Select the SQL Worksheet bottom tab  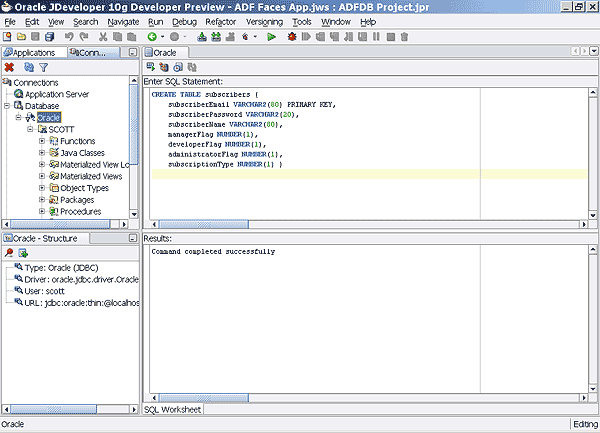[174, 409]
